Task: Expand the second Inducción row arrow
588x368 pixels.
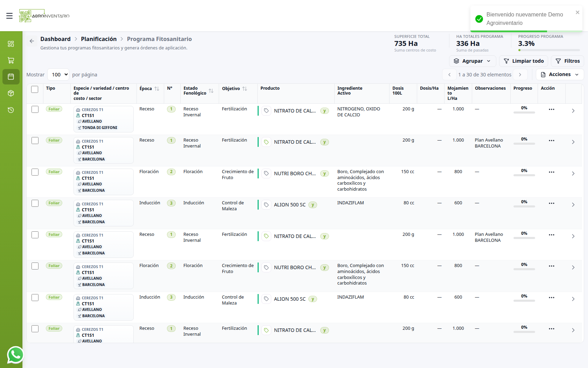Action: [573, 299]
